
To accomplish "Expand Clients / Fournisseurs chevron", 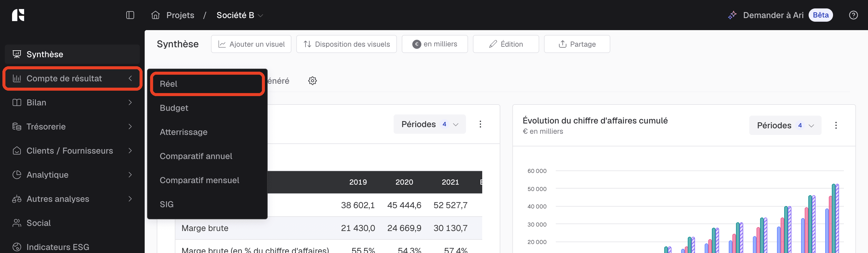I will point(130,151).
